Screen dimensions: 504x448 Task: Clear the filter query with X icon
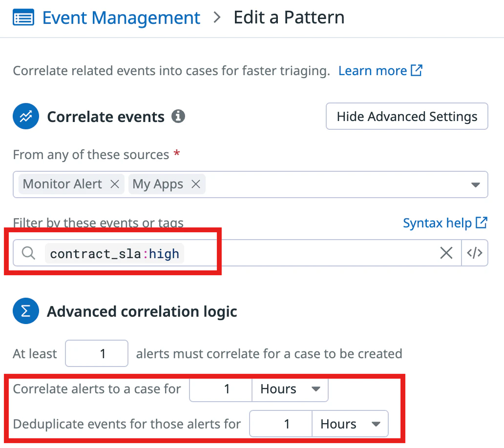pos(446,253)
